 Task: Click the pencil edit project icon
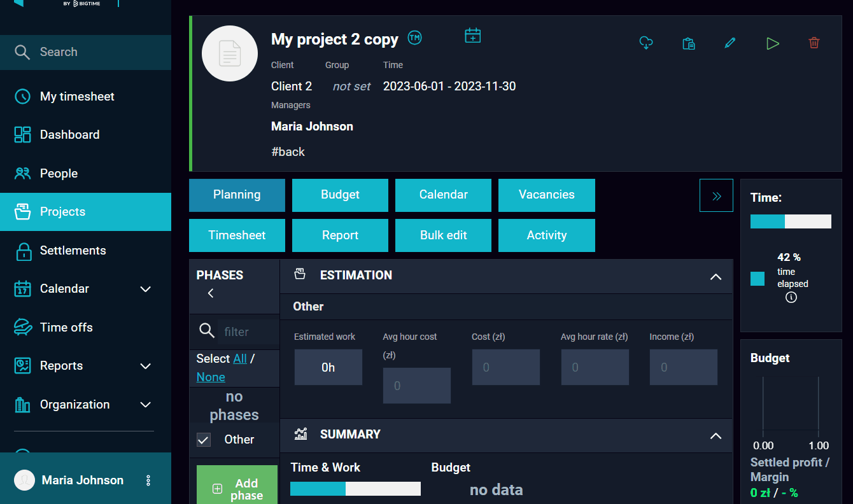[x=730, y=43]
